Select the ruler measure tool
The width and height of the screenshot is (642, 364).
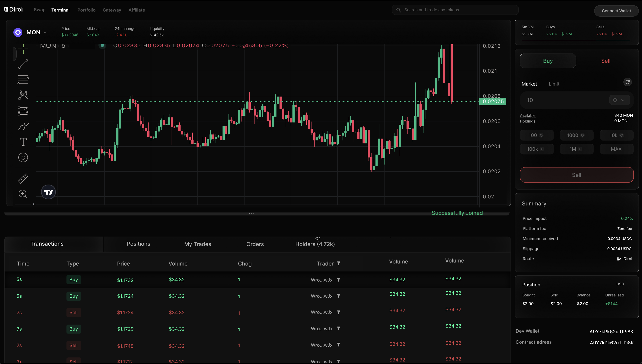(23, 179)
